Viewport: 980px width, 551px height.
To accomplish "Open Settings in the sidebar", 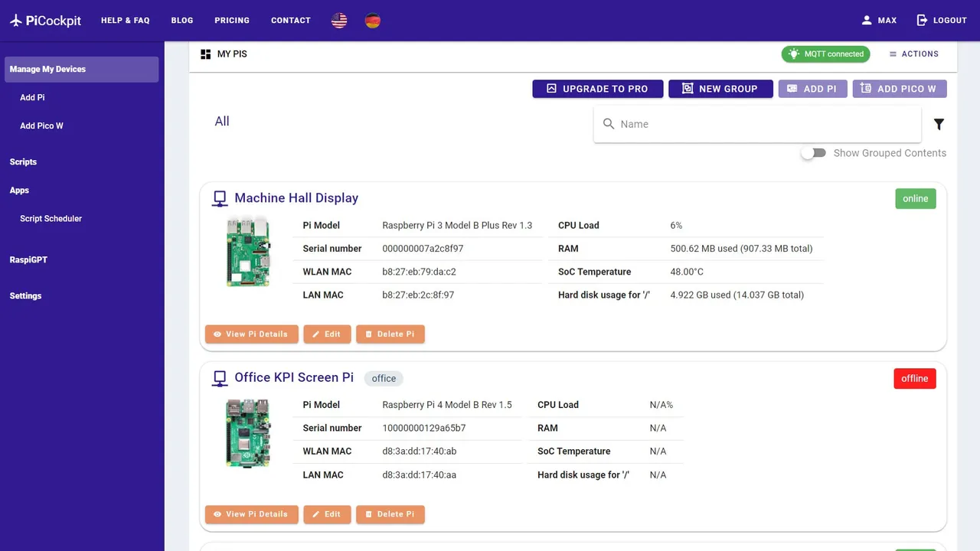I will click(25, 296).
